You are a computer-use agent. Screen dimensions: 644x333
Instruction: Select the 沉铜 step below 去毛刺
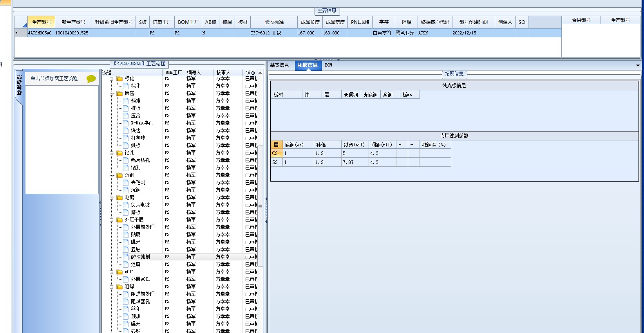[x=136, y=190]
